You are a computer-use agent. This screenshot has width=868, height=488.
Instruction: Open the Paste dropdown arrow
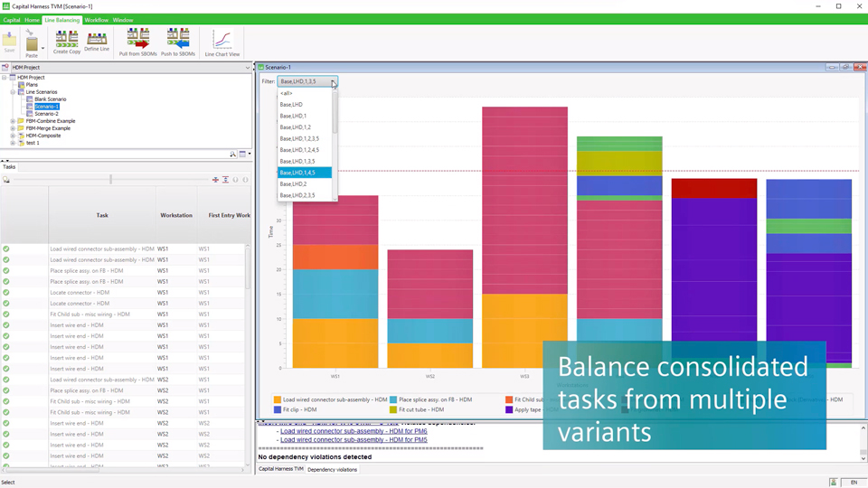coord(42,48)
